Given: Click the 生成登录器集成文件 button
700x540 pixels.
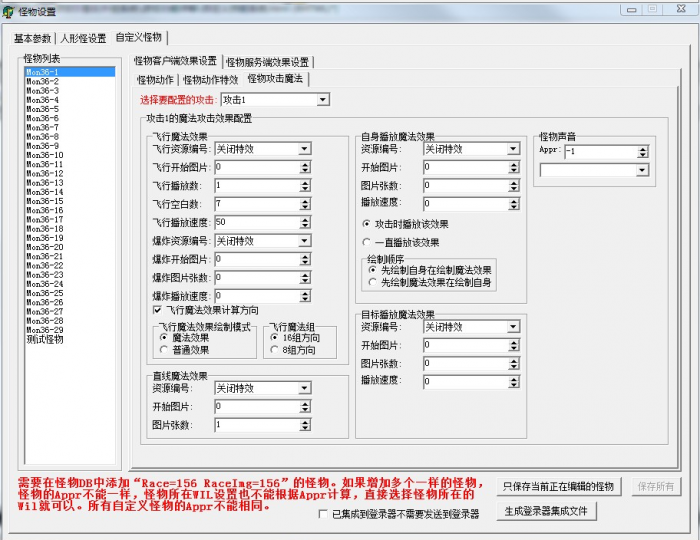Looking at the screenshot, I should click(550, 511).
